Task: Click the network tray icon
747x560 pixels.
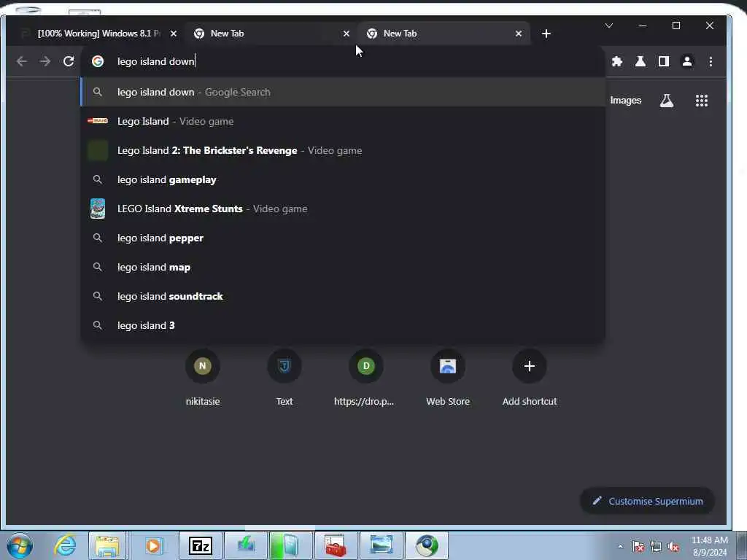Action: click(656, 547)
